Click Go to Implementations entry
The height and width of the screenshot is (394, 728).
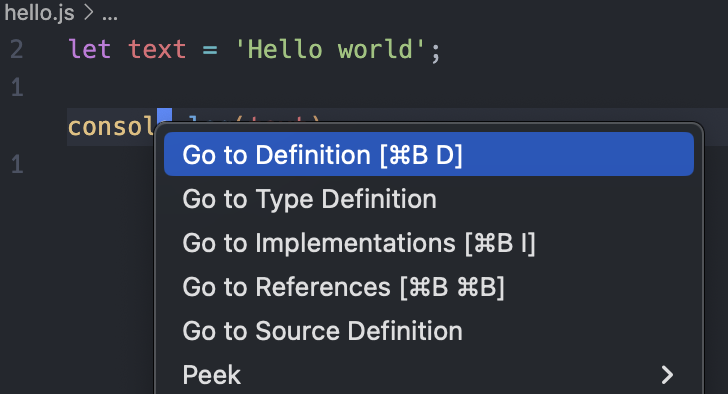(429, 243)
